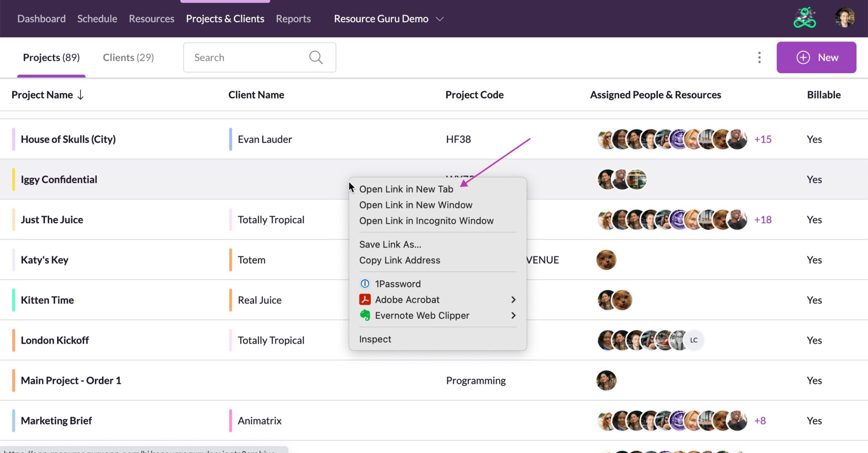The width and height of the screenshot is (868, 453).
Task: Click the Evernote elephant icon in context menu
Action: (x=364, y=315)
